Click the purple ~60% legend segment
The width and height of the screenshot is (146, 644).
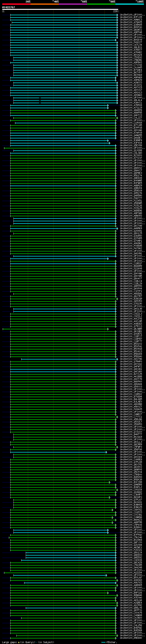pos(73,4)
